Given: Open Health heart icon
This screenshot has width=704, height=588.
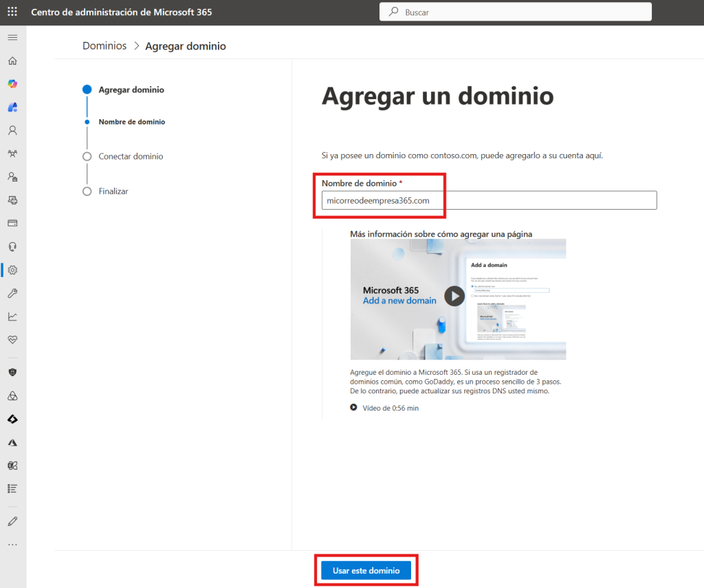Looking at the screenshot, I should click(x=12, y=340).
